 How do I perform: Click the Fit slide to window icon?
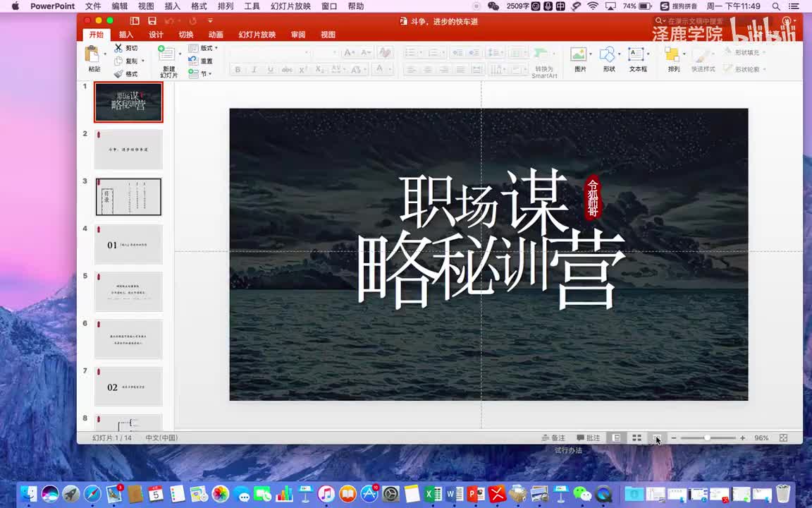[x=784, y=438]
